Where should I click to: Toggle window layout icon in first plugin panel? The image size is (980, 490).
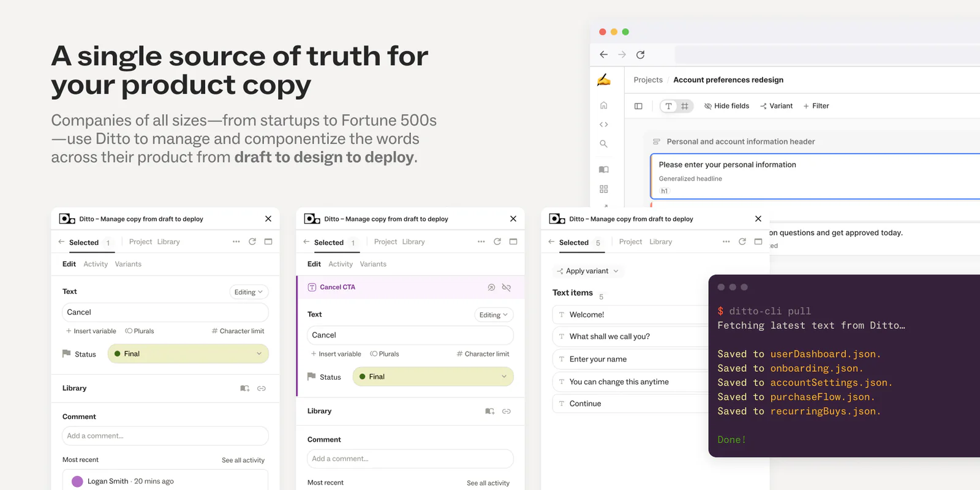(268, 242)
